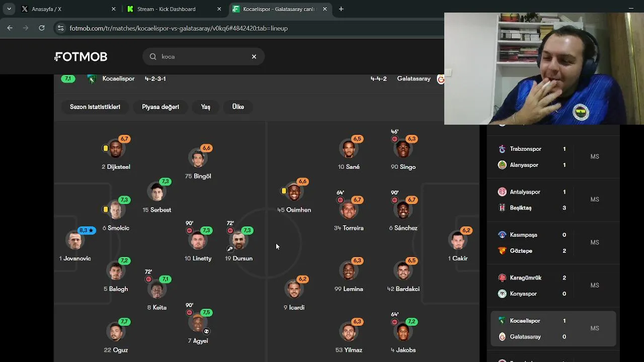Click the search input field
The width and height of the screenshot is (644, 362).
coord(204,57)
